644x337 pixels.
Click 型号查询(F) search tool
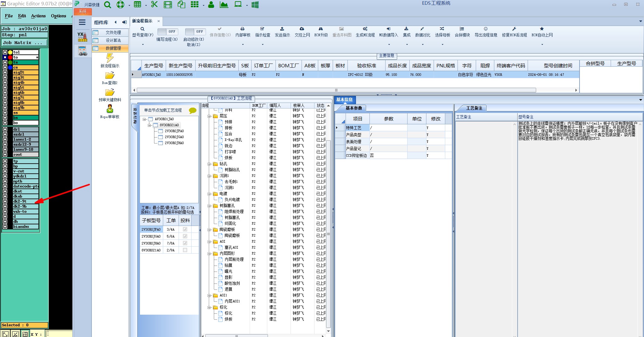coord(142,32)
